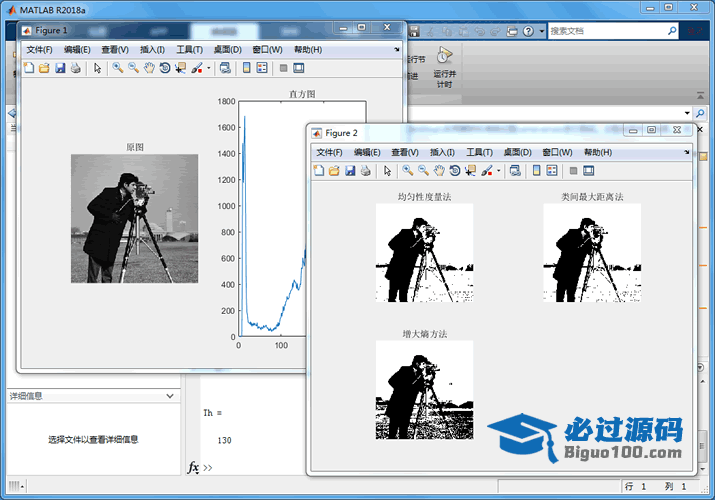Screen dimensions: 715x500
Task: Expand address bar dropdown arrow in MATLAB
Action: [687, 113]
